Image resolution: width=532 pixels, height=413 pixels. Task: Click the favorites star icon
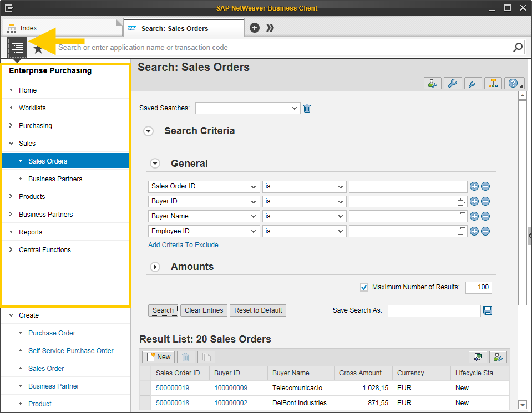(38, 49)
